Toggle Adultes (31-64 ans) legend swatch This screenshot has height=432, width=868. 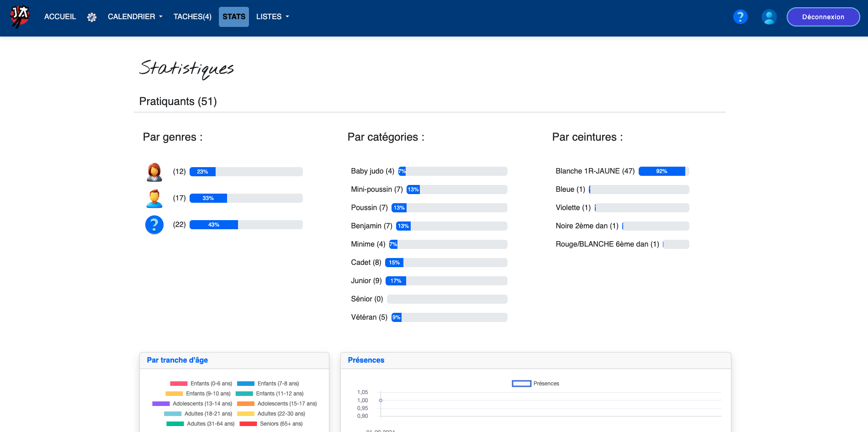[175, 424]
